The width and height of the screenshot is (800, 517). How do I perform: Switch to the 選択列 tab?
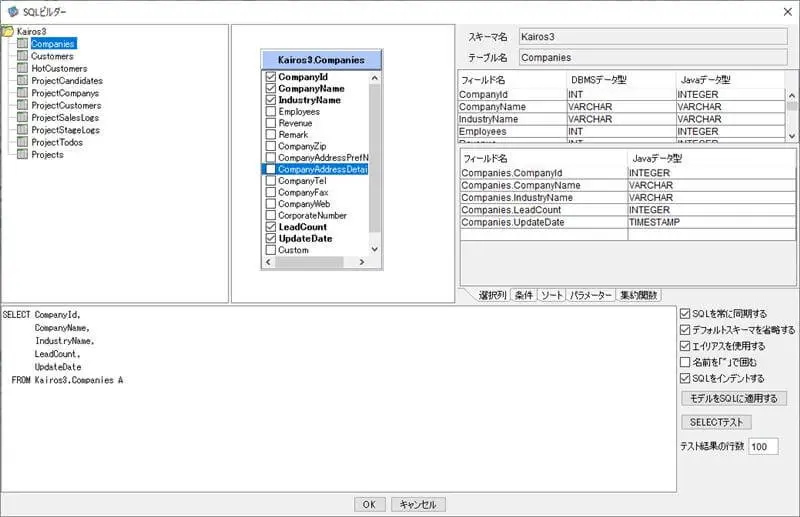pyautogui.click(x=492, y=295)
